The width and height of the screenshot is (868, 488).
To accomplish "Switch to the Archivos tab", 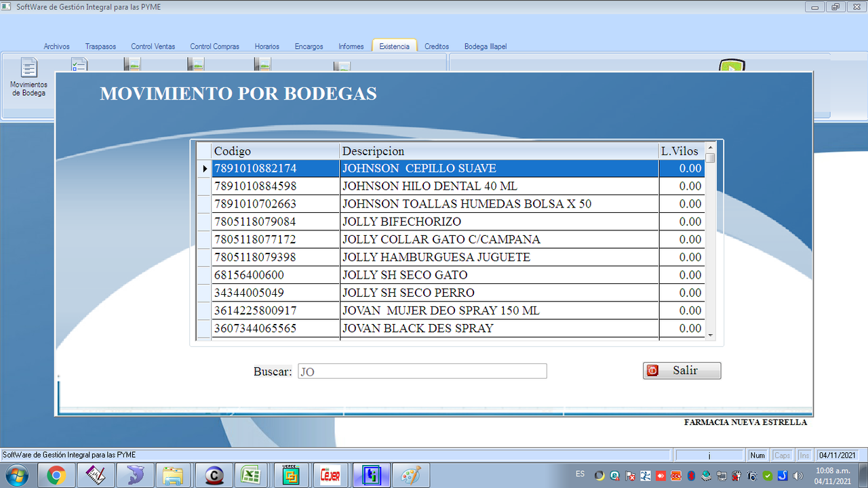I will click(x=56, y=47).
